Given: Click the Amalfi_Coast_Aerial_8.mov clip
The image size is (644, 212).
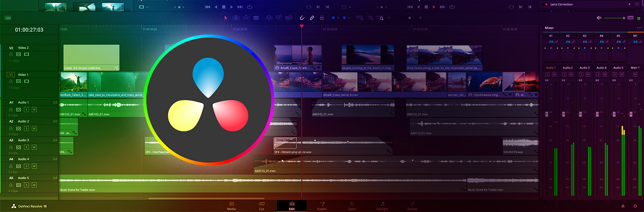Looking at the screenshot, I should coord(385,85).
